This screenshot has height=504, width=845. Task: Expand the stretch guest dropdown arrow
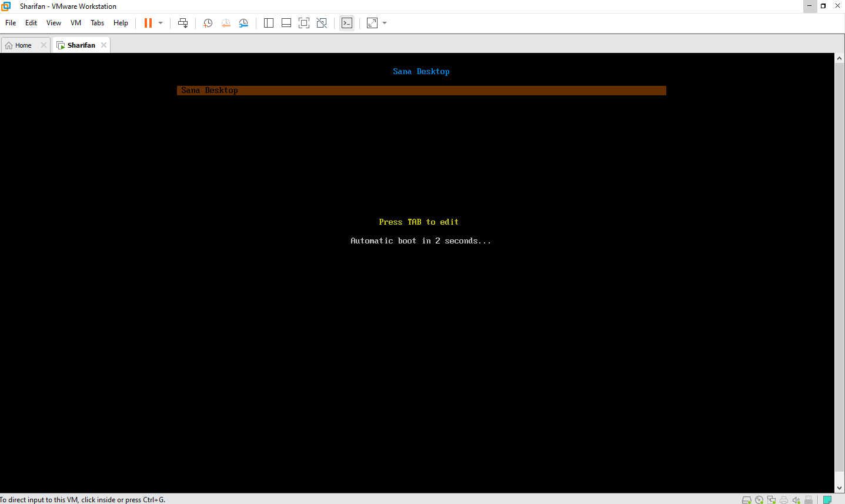(385, 23)
